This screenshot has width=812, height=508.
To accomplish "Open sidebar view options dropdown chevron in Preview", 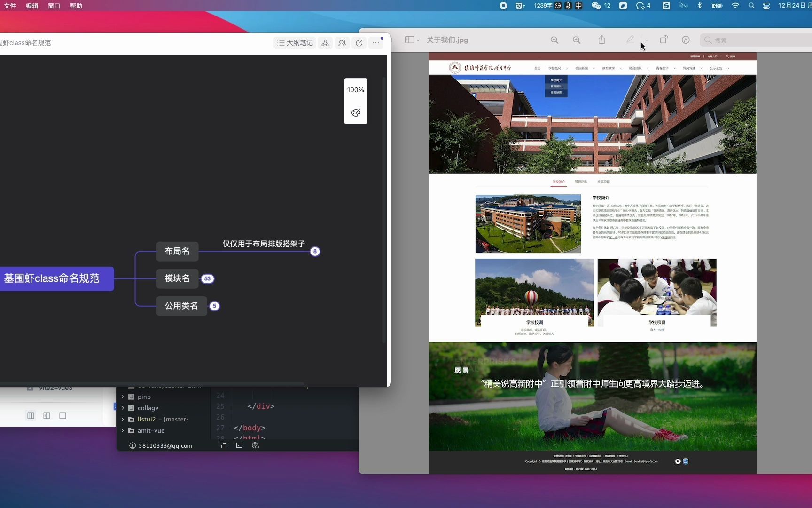I will [x=418, y=40].
